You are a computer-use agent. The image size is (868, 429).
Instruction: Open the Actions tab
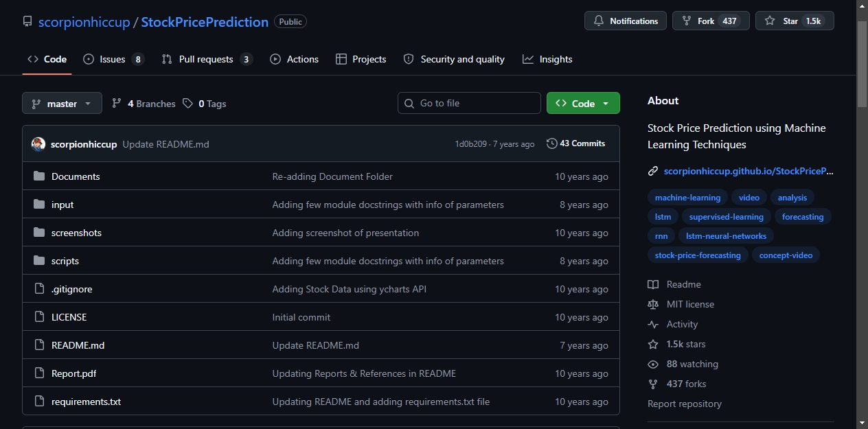tap(295, 59)
